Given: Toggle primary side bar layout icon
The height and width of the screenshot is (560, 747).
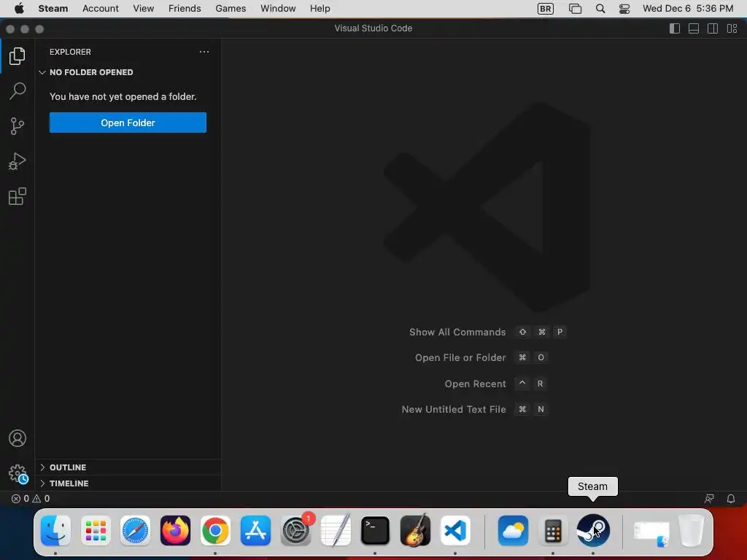Looking at the screenshot, I should point(675,28).
